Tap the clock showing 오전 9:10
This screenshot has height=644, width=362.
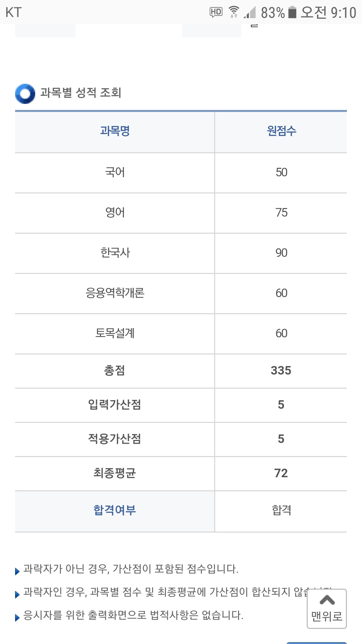328,12
